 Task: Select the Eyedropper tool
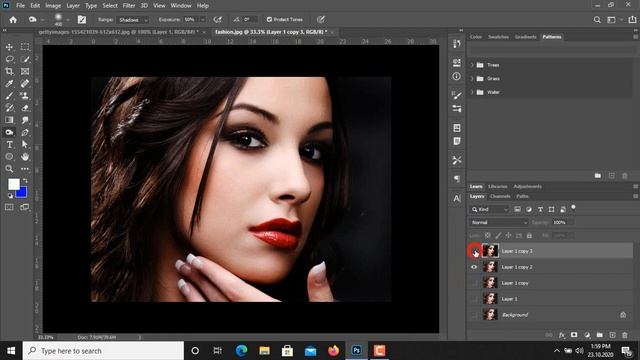point(9,84)
